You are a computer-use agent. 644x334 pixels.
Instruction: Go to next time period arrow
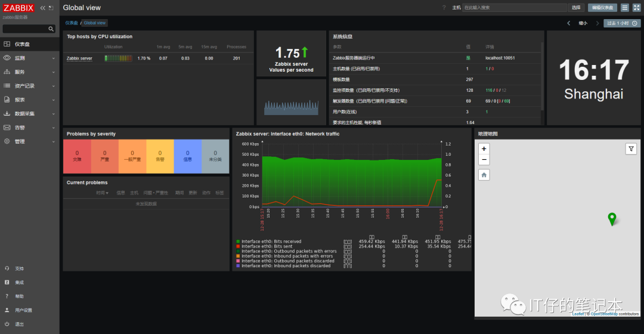pos(597,23)
